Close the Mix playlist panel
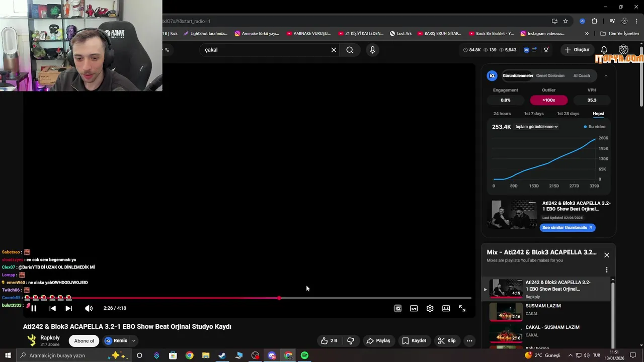Screen dimensions: 644x362 [607, 255]
